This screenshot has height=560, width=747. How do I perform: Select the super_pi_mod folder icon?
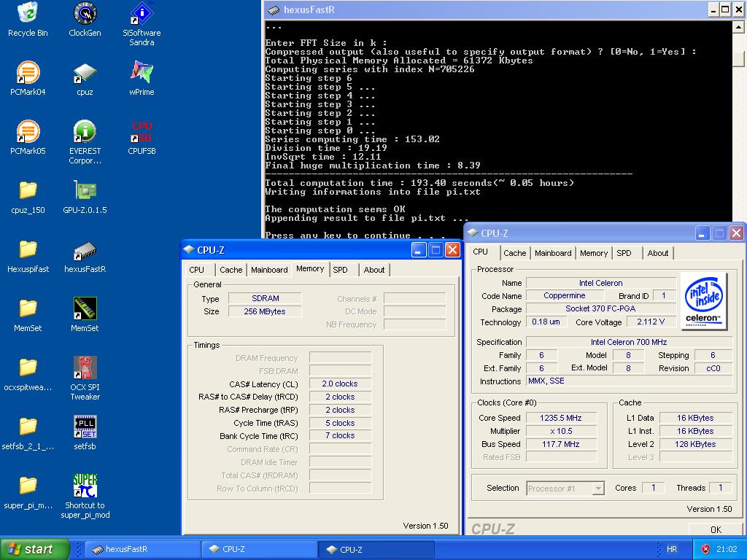point(28,486)
